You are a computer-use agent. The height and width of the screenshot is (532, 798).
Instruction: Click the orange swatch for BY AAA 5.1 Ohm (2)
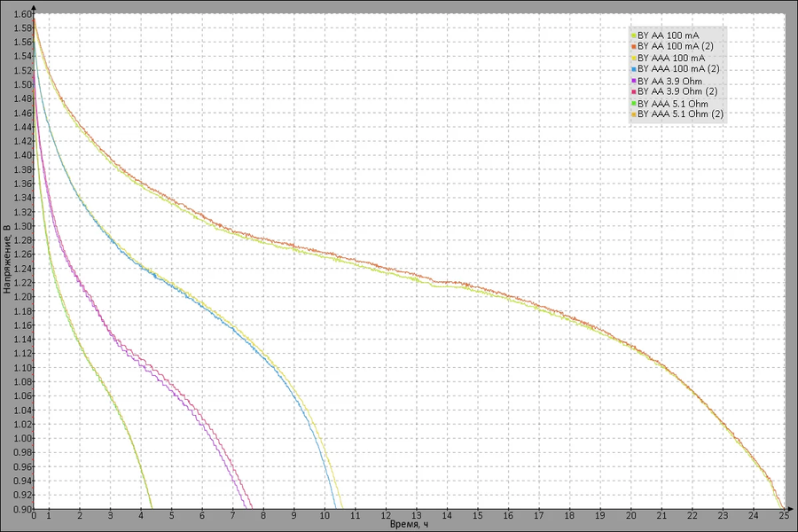(634, 114)
